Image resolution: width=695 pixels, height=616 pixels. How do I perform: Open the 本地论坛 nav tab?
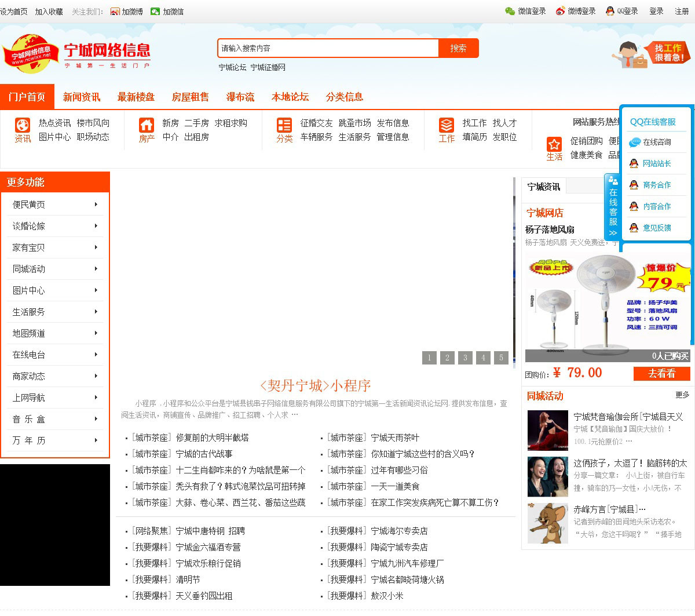tap(290, 97)
